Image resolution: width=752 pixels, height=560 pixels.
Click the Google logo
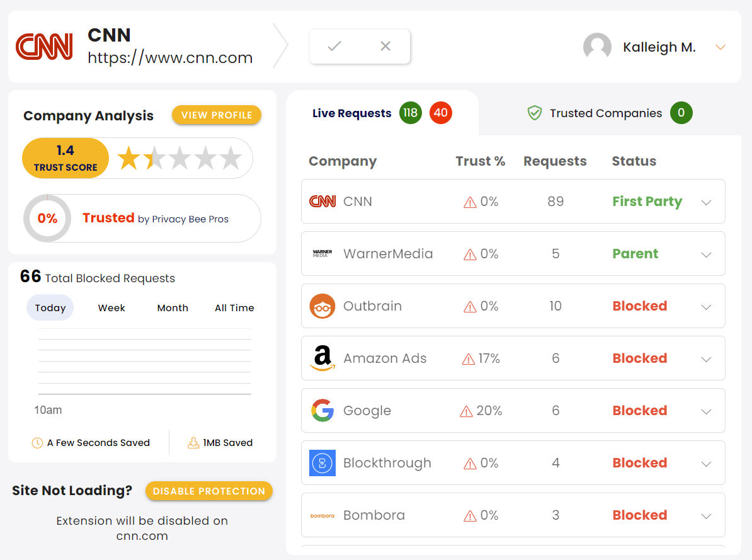[322, 410]
